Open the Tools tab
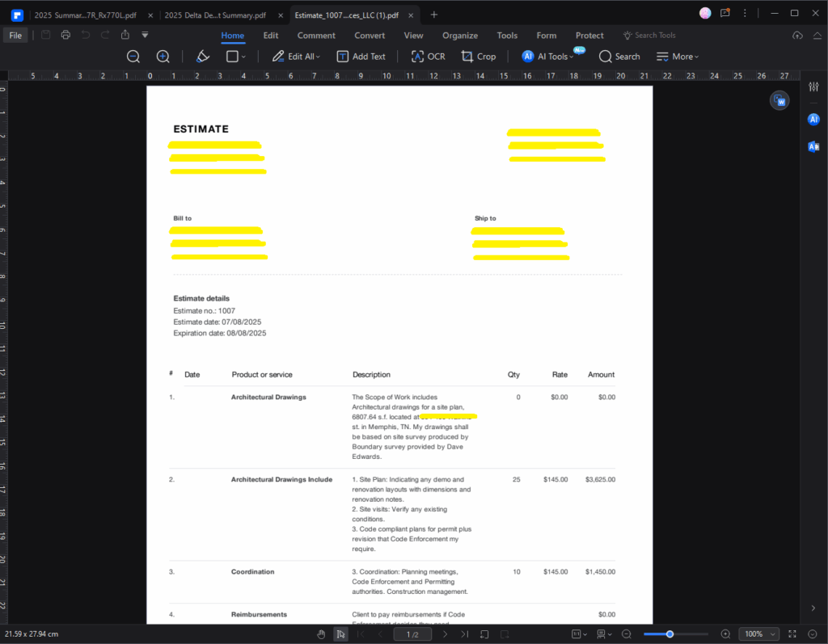Viewport: 828px width, 644px height. coord(507,36)
